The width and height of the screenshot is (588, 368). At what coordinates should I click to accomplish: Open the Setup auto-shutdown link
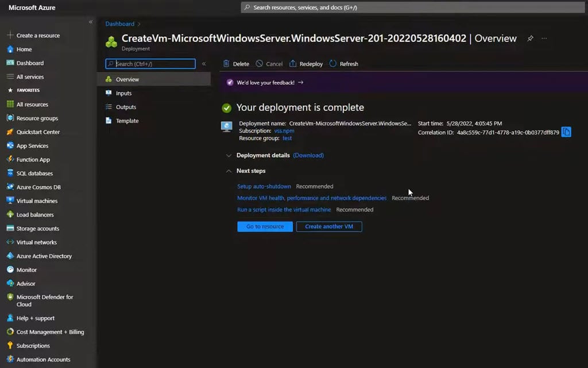(264, 186)
